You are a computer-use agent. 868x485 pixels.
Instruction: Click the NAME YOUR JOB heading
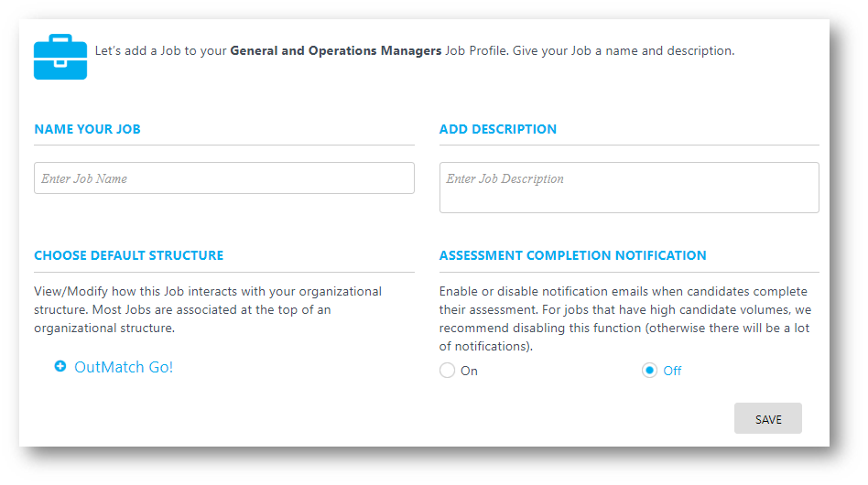(x=88, y=129)
